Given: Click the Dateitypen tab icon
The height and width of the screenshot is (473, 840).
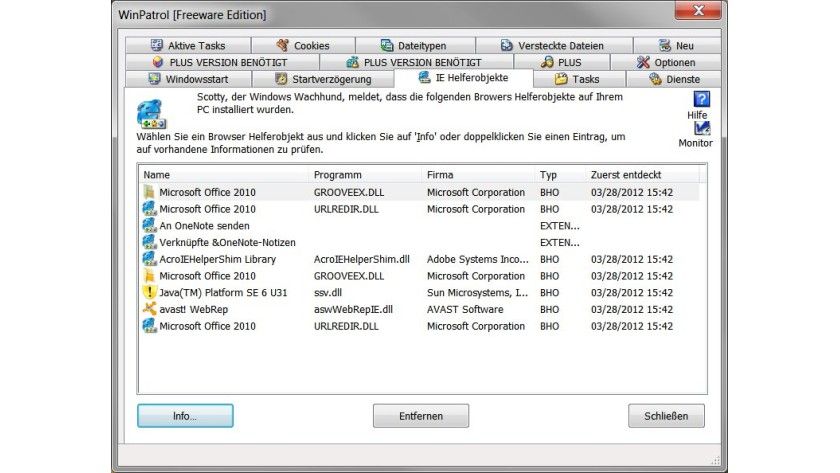Looking at the screenshot, I should tap(387, 45).
